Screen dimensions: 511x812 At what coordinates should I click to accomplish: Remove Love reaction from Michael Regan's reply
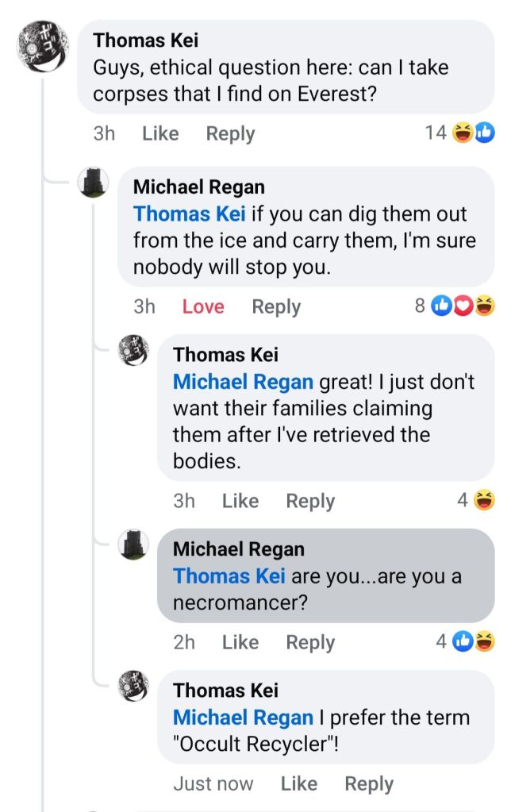[x=203, y=307]
